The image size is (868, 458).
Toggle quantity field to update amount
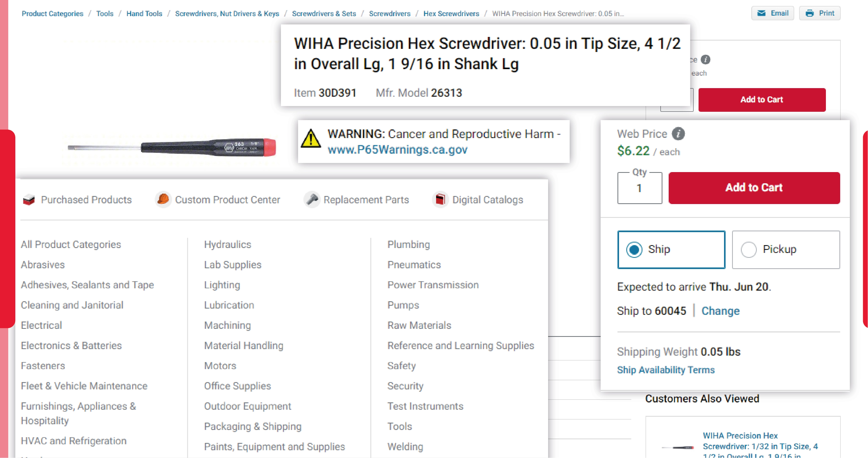tap(640, 187)
